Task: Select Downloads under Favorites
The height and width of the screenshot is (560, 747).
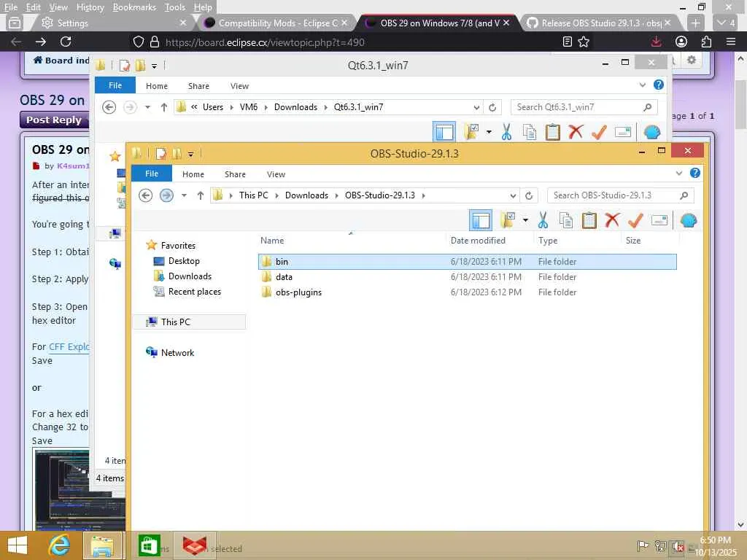Action: pos(190,276)
